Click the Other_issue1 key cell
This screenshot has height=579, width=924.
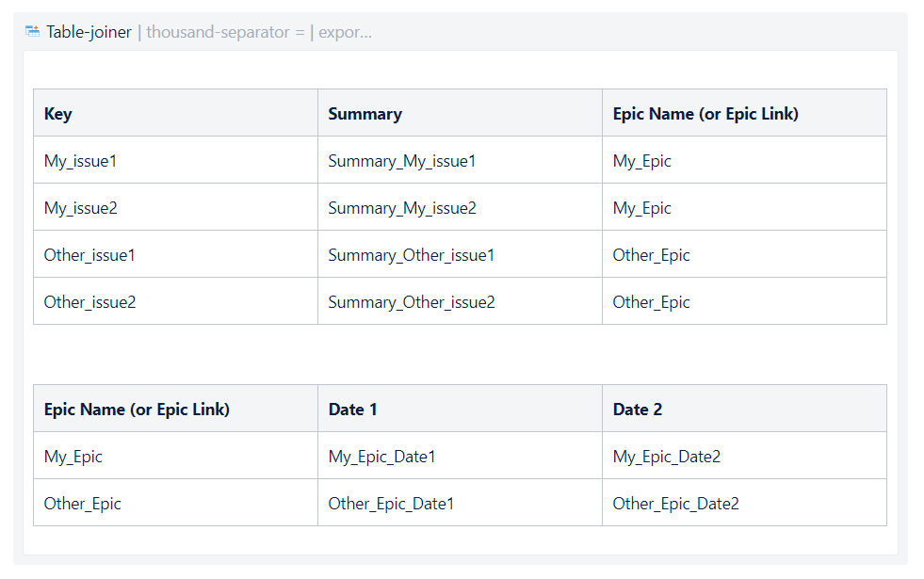click(87, 254)
